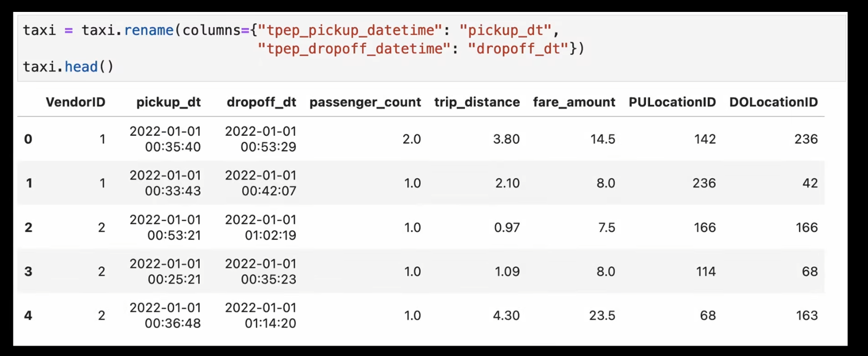The height and width of the screenshot is (356, 868).
Task: Select the trip_distance column header
Action: [x=477, y=102]
